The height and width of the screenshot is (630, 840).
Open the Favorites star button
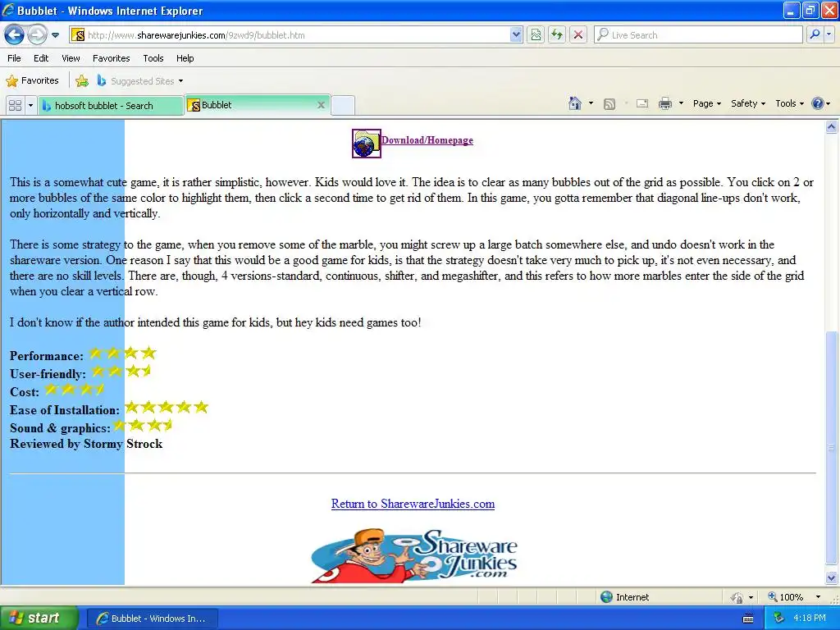coord(32,81)
